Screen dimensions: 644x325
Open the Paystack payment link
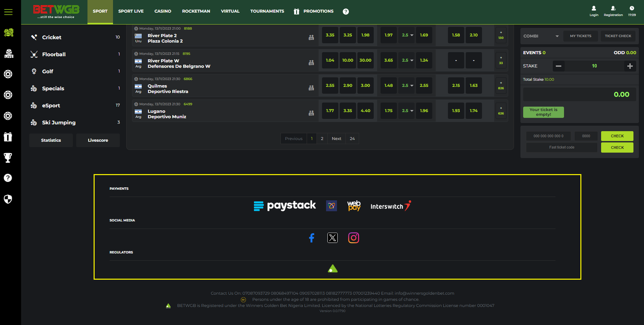[x=285, y=205]
